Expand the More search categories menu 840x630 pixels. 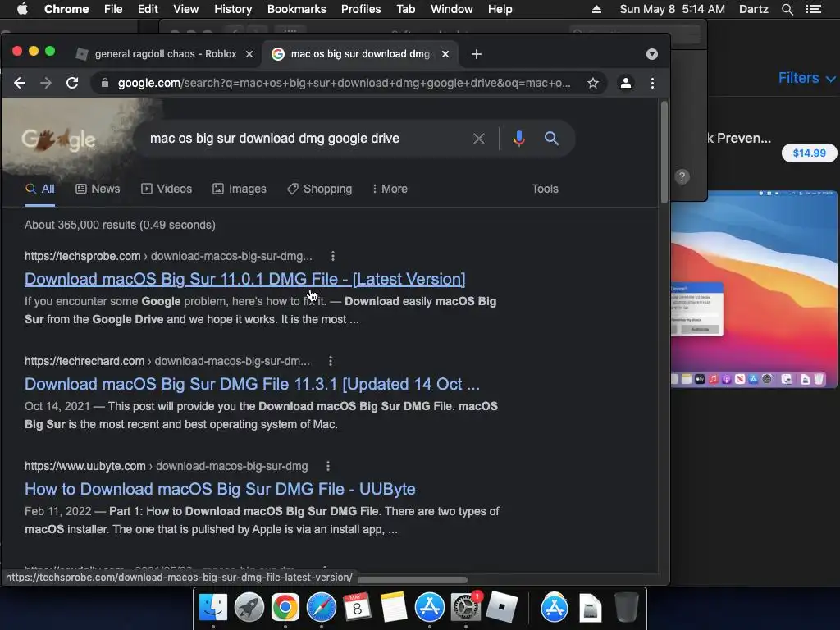pyautogui.click(x=390, y=189)
